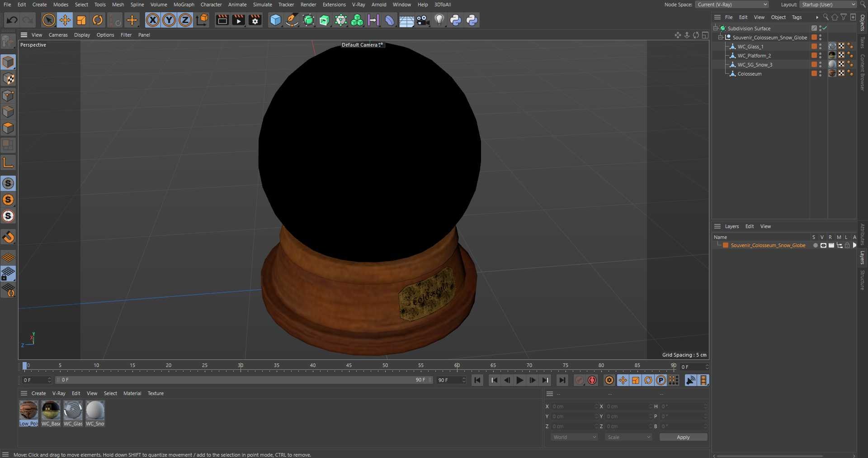Click the Record Active Objects button

(579, 380)
